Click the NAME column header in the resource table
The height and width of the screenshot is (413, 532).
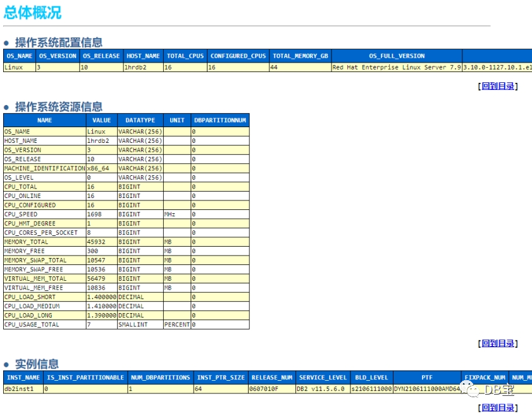point(45,120)
